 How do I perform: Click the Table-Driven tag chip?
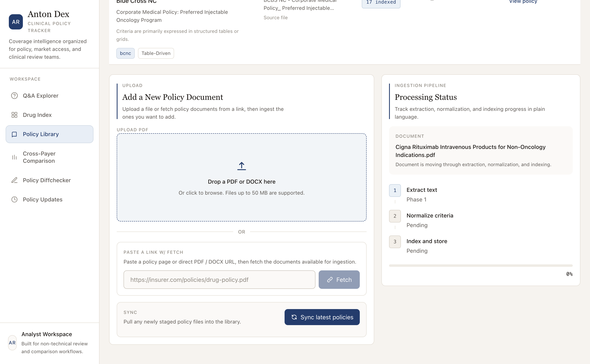pyautogui.click(x=156, y=53)
